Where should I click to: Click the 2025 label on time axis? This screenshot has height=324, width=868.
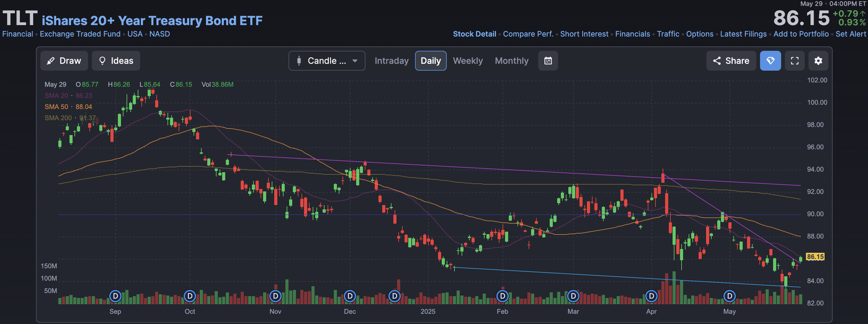pyautogui.click(x=427, y=312)
